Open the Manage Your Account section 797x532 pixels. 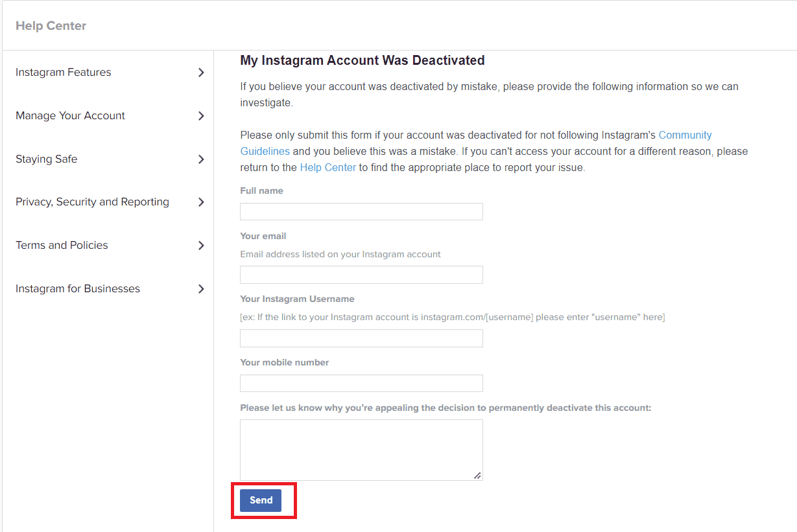click(70, 116)
